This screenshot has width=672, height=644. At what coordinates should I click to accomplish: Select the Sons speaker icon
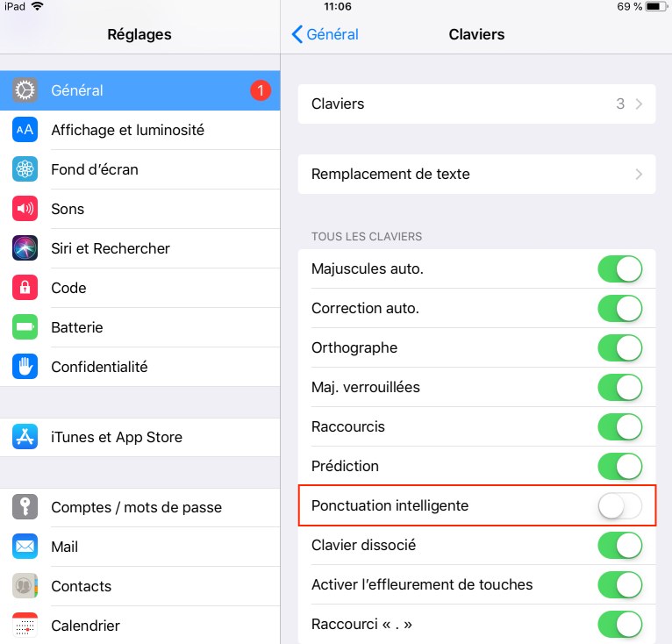[25, 208]
